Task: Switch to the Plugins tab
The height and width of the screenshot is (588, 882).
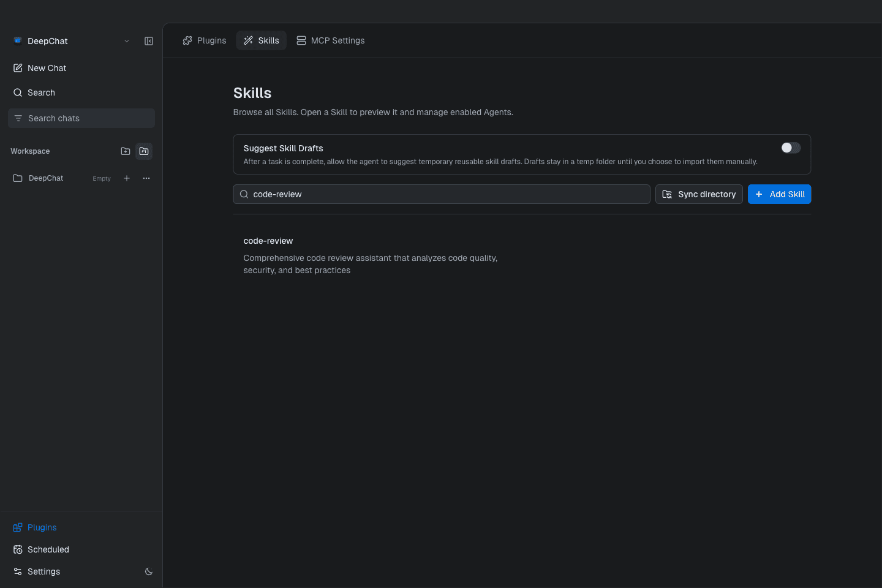Action: click(205, 40)
